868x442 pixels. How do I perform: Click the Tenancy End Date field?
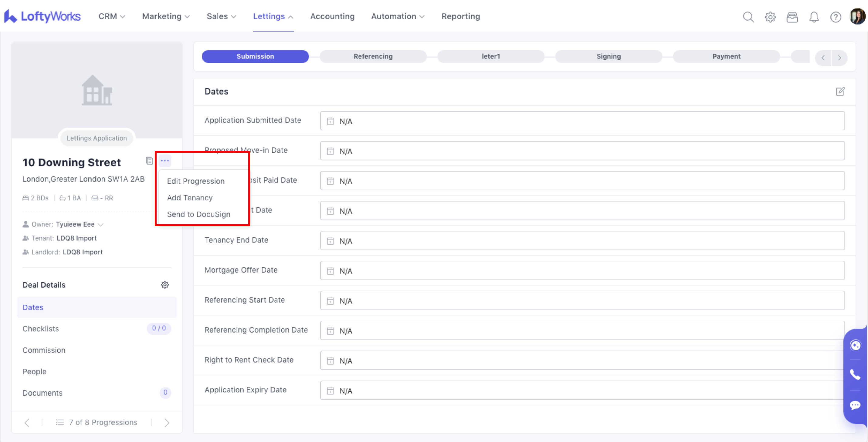(582, 241)
